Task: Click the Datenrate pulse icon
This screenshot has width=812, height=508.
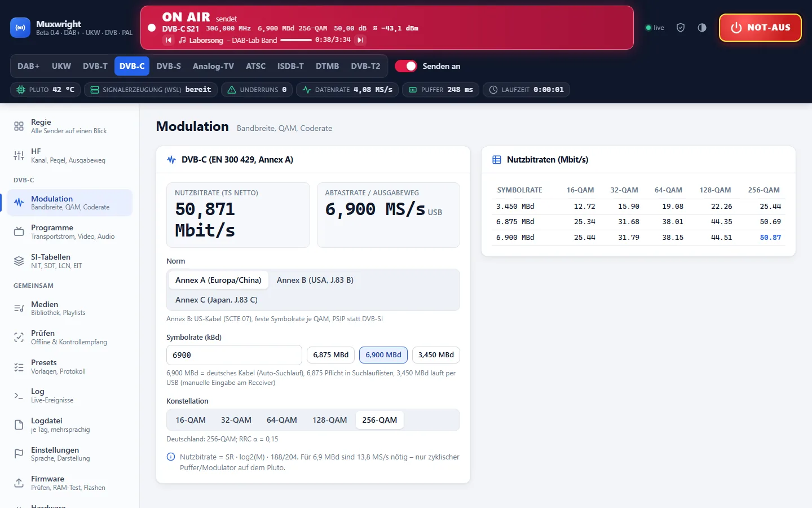Action: point(307,90)
